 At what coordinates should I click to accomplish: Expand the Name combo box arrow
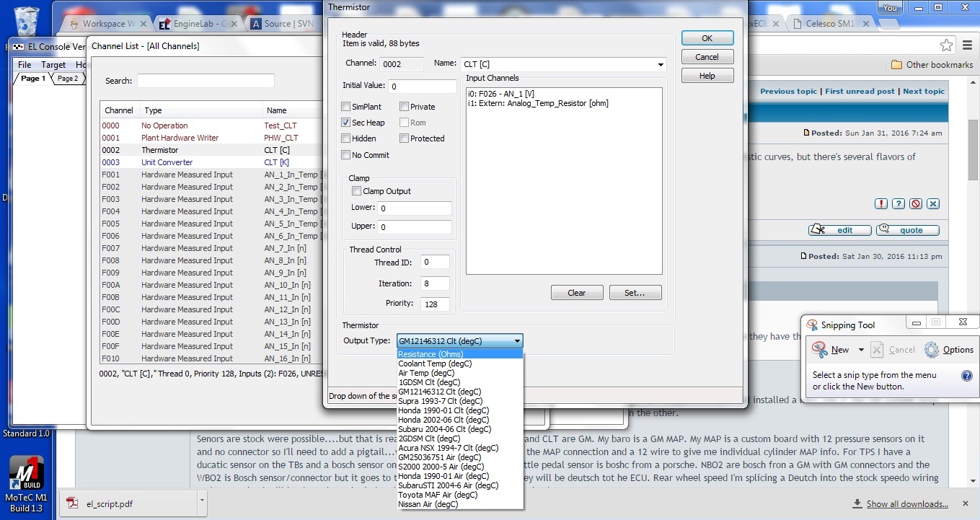click(661, 64)
